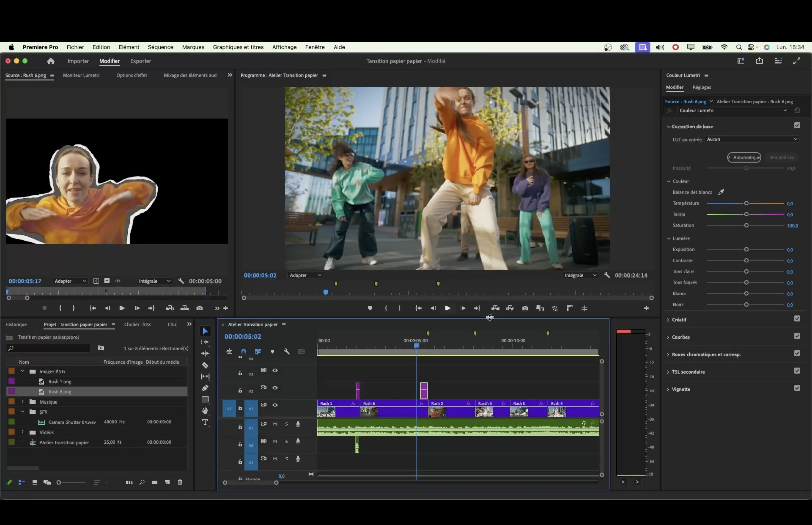
Task: Disable the Correction de base checkbox
Action: pyautogui.click(x=797, y=126)
